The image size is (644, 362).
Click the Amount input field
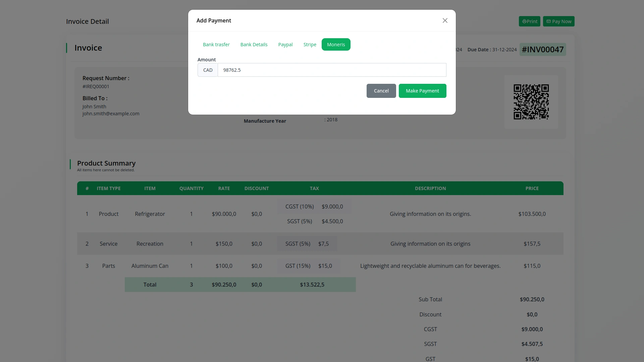coord(331,70)
